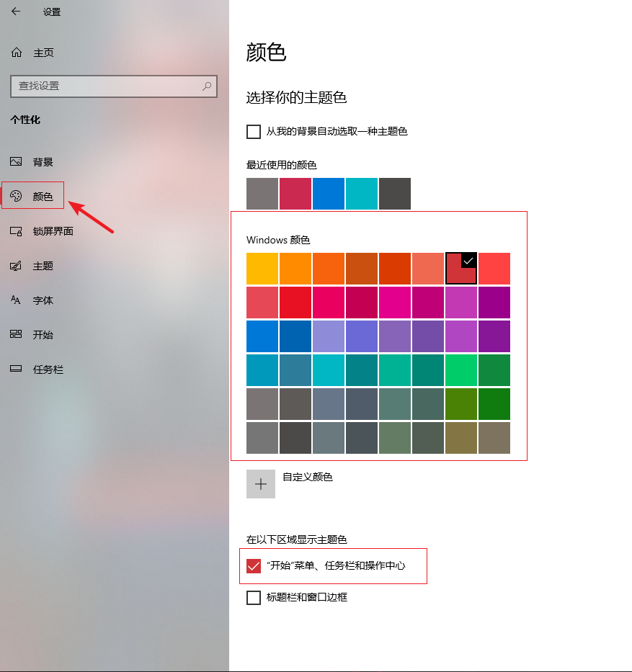Image resolution: width=632 pixels, height=672 pixels.
Task: Choose the cyan swatch in 最近使用的颜色
Action: pos(362,194)
